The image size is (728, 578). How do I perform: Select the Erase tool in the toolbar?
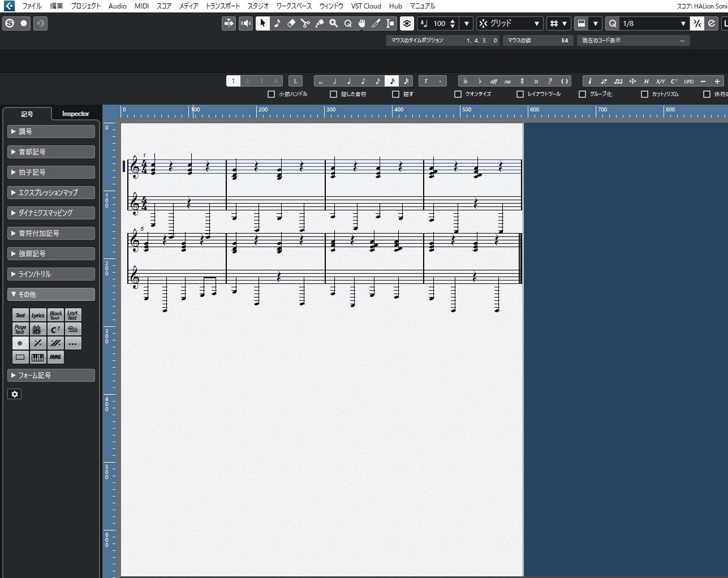pyautogui.click(x=291, y=23)
